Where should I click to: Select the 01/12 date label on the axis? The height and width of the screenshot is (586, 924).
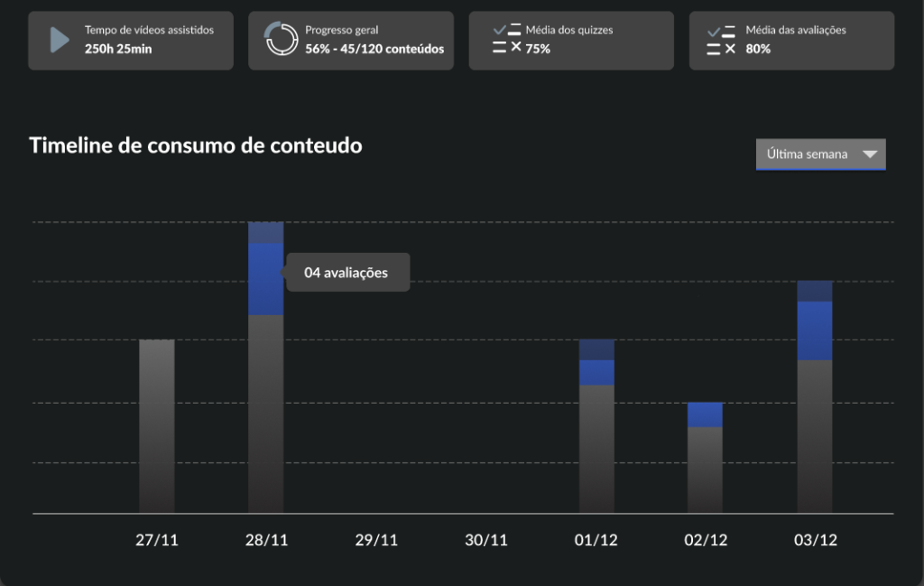596,539
